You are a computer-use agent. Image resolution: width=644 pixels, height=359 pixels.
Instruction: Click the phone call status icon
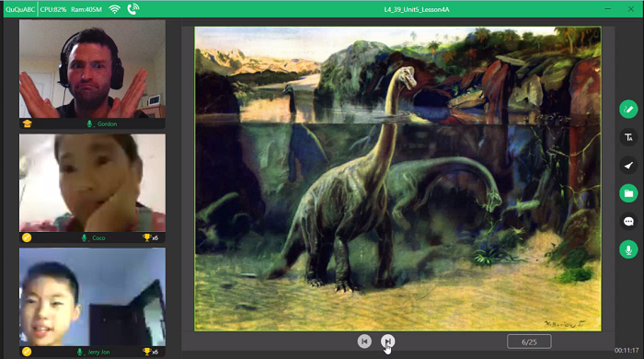coord(133,9)
